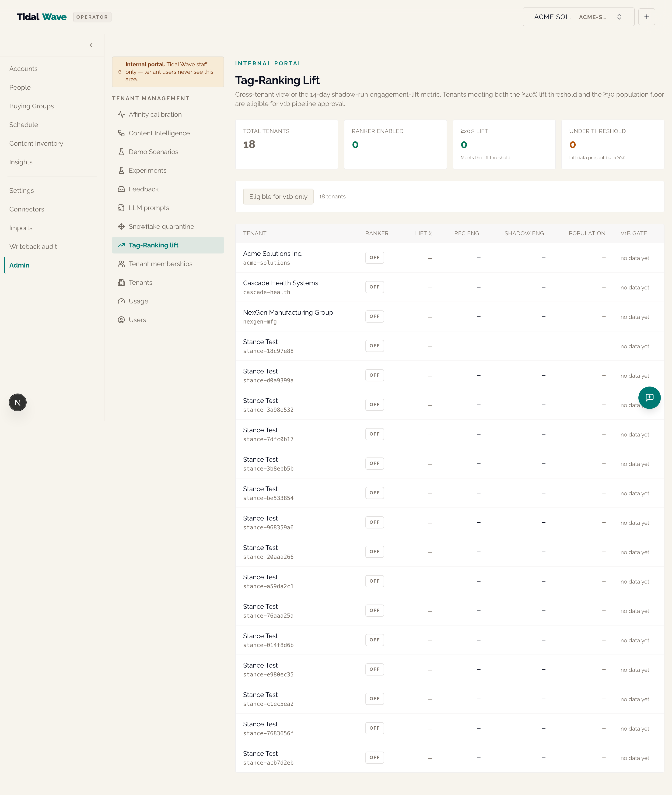Select Admin in the sidebar
This screenshot has width=672, height=795.
pos(19,265)
